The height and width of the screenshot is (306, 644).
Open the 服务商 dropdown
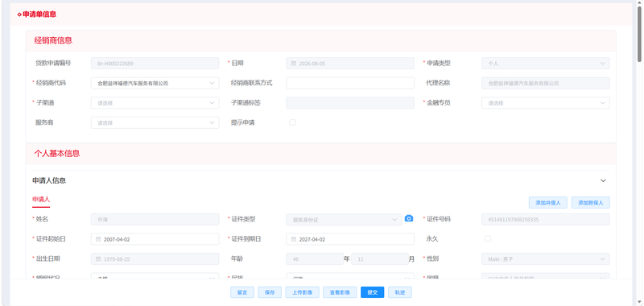(x=155, y=122)
